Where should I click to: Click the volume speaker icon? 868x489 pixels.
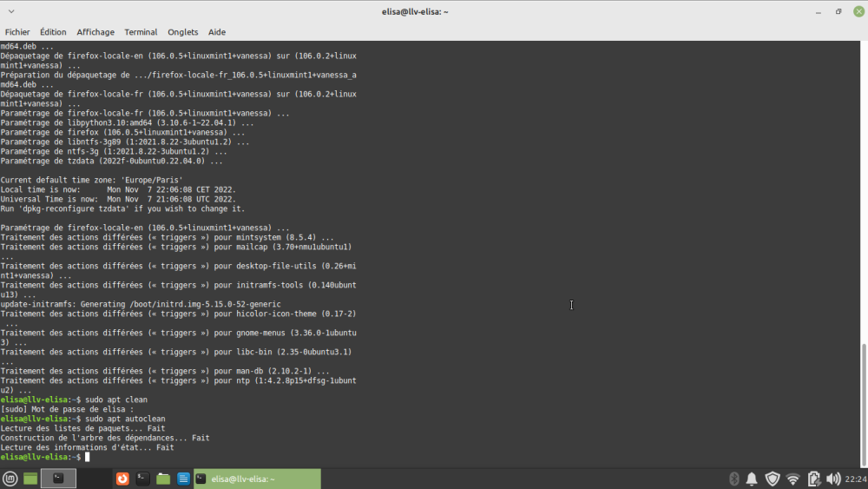point(833,479)
